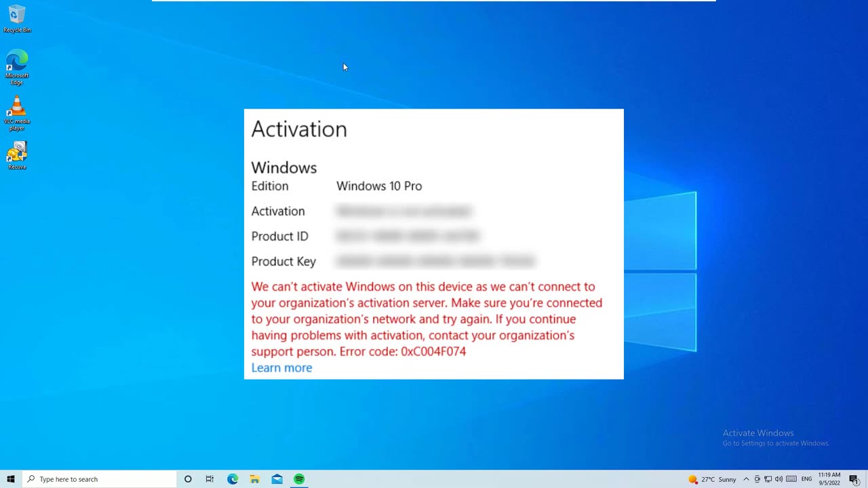
Task: Open the Mail app on taskbar
Action: [277, 479]
